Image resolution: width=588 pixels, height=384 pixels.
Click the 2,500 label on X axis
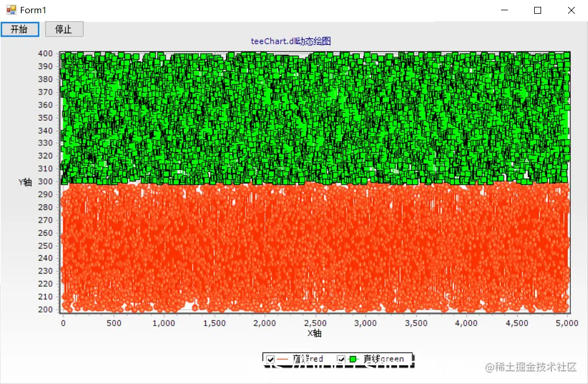tap(315, 323)
